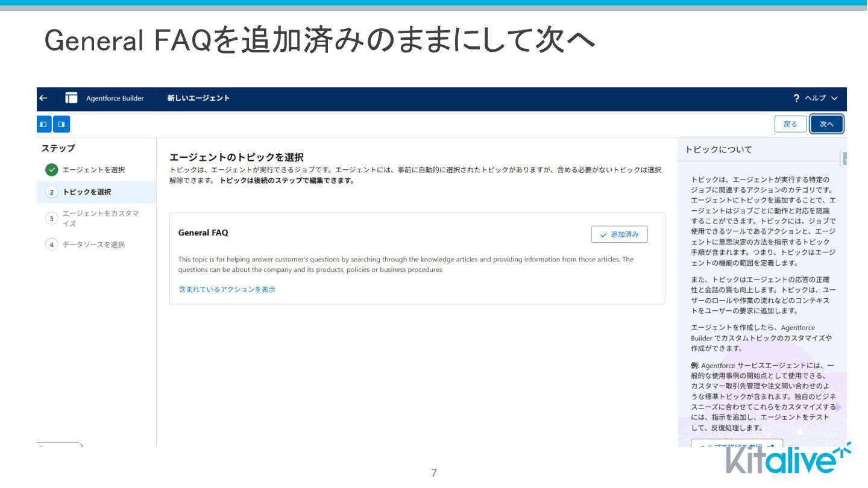Click the 新しいエージェント title text

pyautogui.click(x=198, y=98)
